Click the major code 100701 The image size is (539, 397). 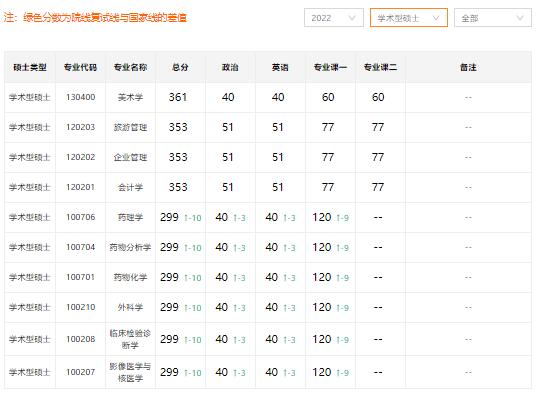click(80, 277)
